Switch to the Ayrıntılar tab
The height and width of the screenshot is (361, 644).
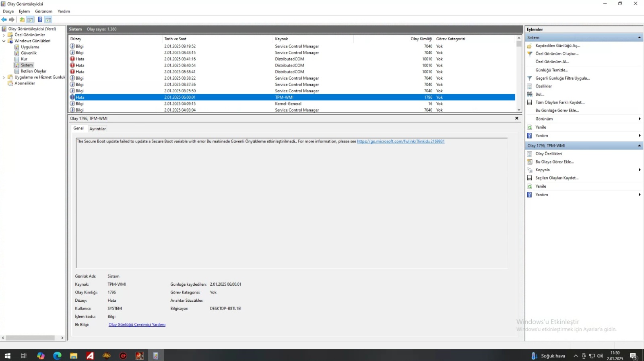tap(97, 129)
